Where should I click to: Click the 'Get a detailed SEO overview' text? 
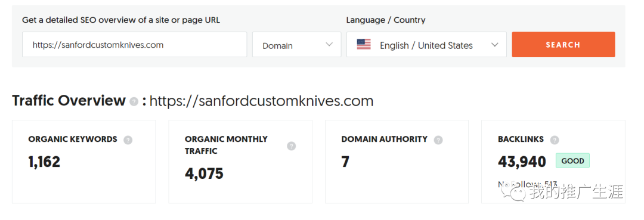(120, 20)
